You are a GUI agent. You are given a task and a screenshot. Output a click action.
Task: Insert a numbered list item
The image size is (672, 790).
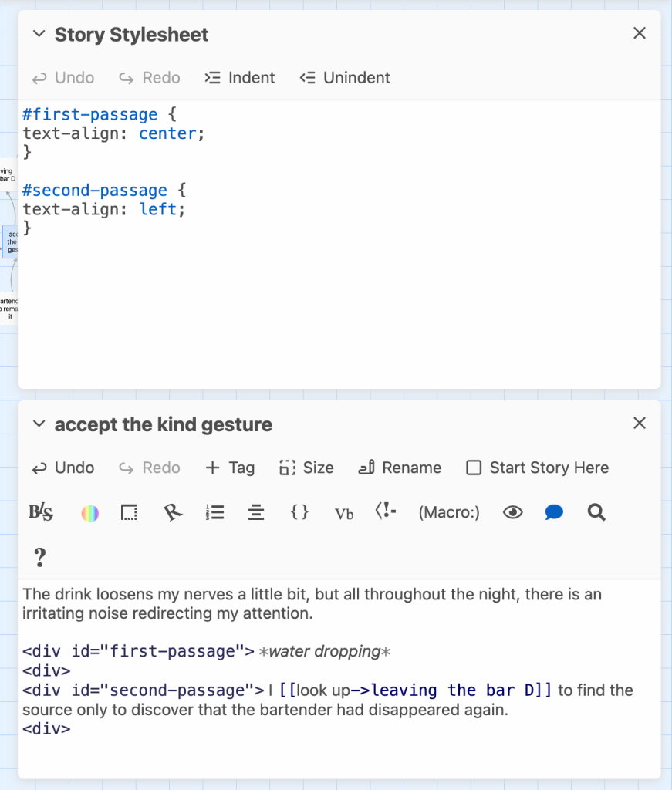click(215, 513)
